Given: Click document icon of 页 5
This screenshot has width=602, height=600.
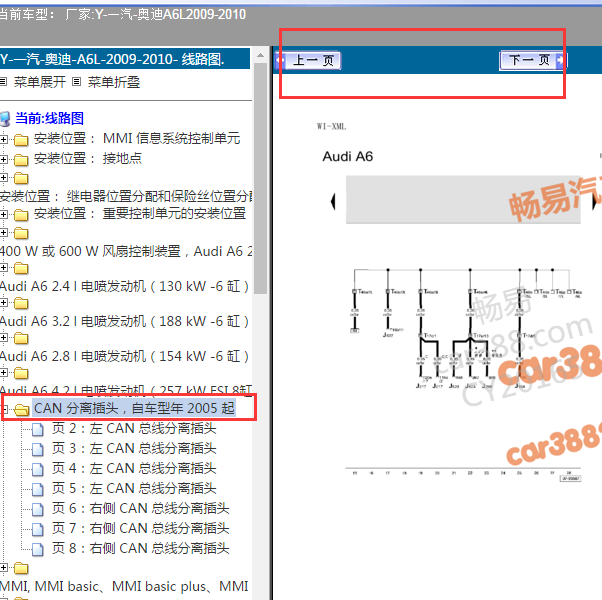Looking at the screenshot, I should coord(38,489).
